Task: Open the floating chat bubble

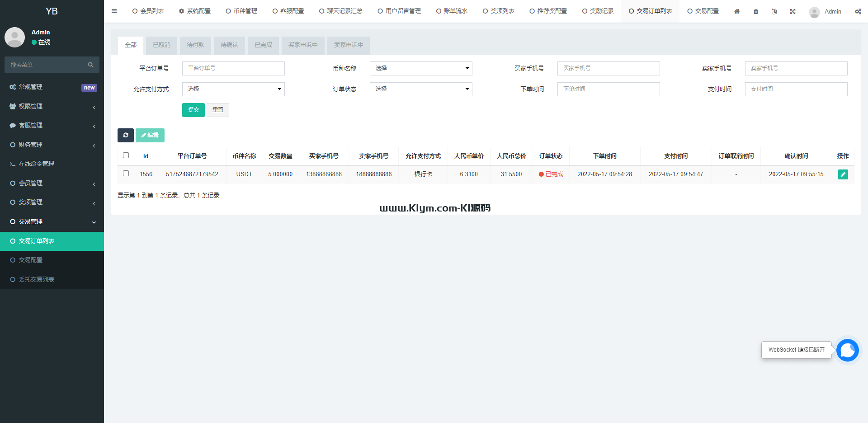Action: coord(848,350)
